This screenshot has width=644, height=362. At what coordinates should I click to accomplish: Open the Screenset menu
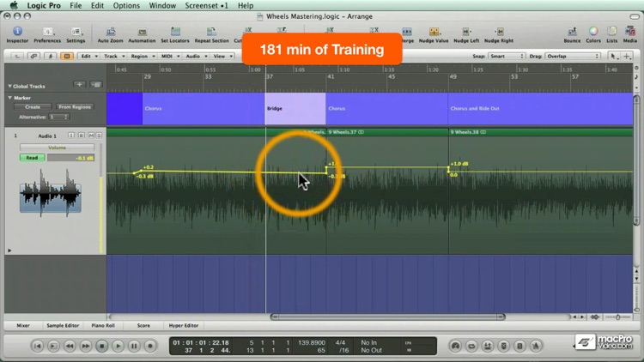coord(206,5)
